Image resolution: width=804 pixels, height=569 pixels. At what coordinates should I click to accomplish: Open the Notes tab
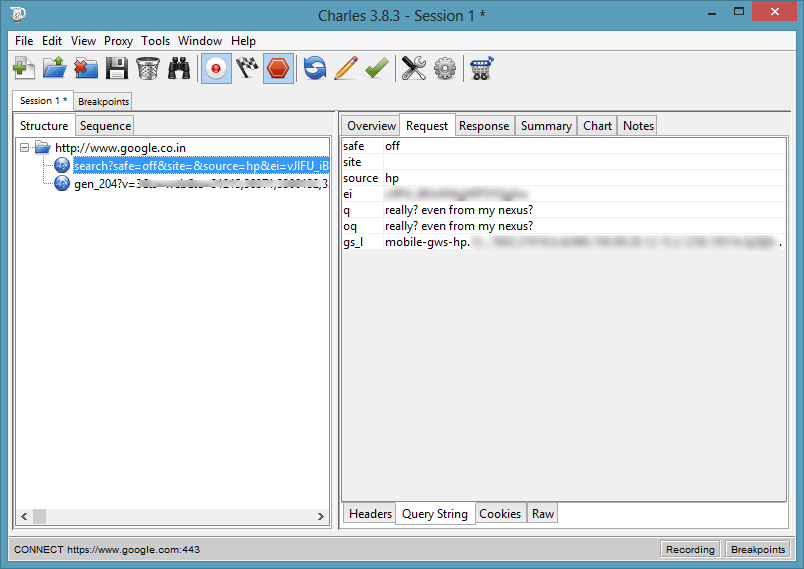click(638, 126)
